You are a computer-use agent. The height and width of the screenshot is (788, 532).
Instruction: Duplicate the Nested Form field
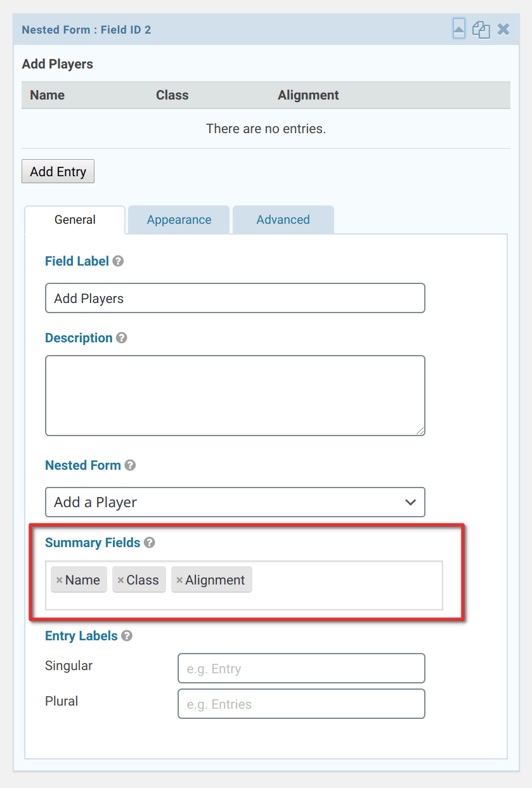481,29
